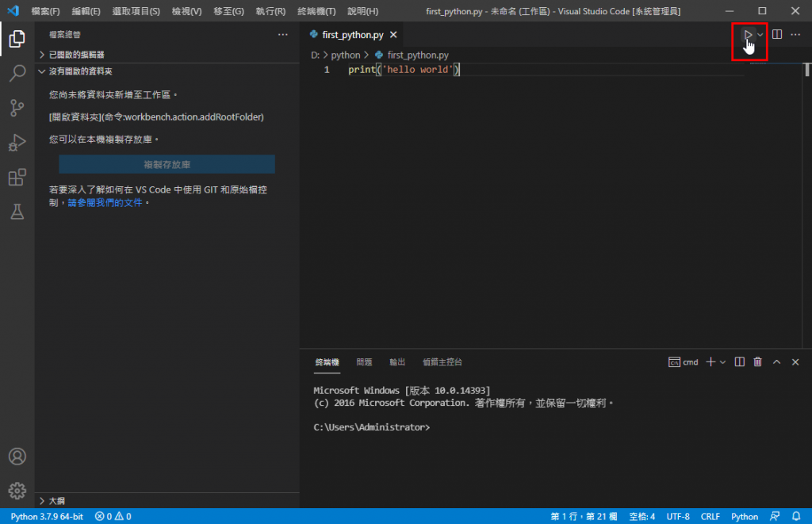Change indentation via 空格: 4
Screen dimensions: 812x524
(x=642, y=516)
